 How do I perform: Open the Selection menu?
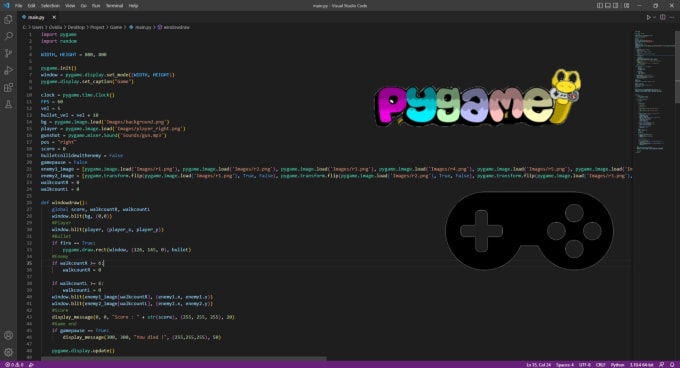click(50, 6)
